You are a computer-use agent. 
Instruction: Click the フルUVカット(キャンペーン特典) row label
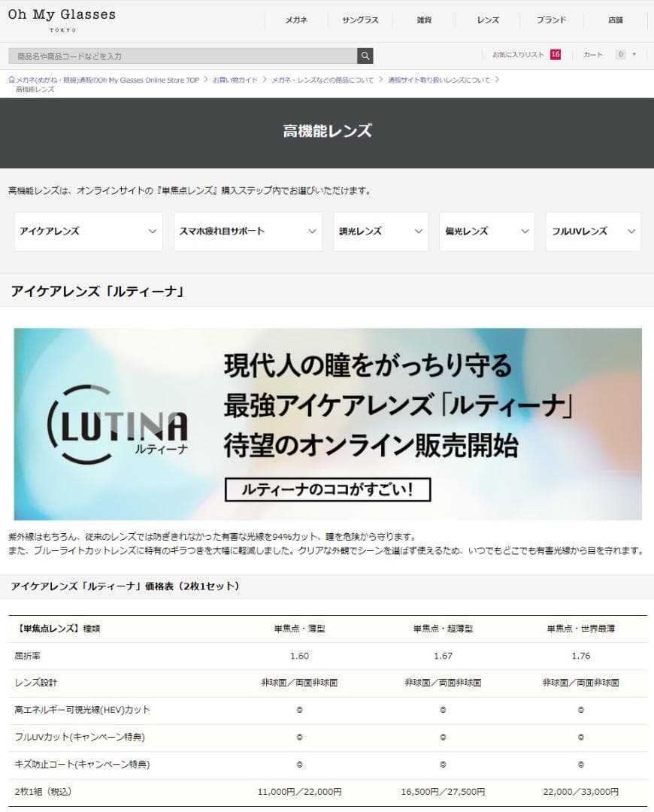coord(80,737)
